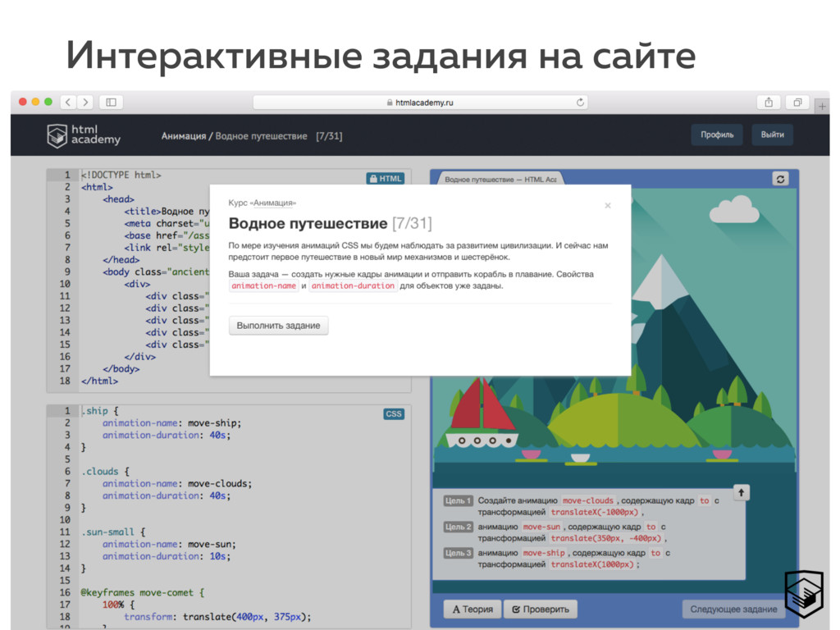Click the htmlacademy.ru address bar
The image size is (840, 630).
[x=420, y=103]
